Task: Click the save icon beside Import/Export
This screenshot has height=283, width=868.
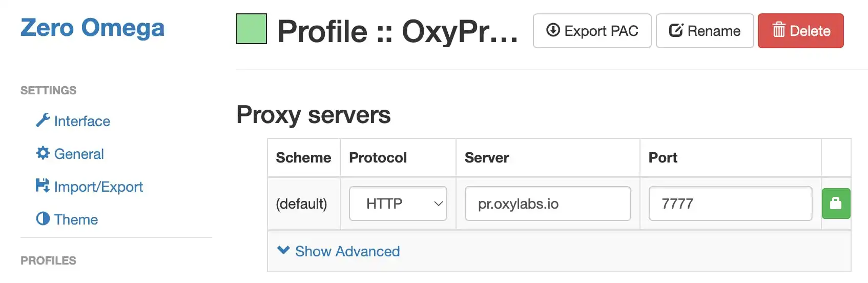Action: [x=43, y=186]
